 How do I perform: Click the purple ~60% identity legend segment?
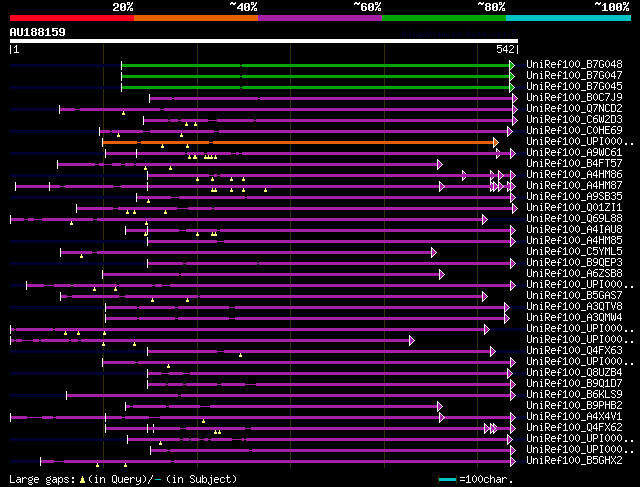[320, 18]
